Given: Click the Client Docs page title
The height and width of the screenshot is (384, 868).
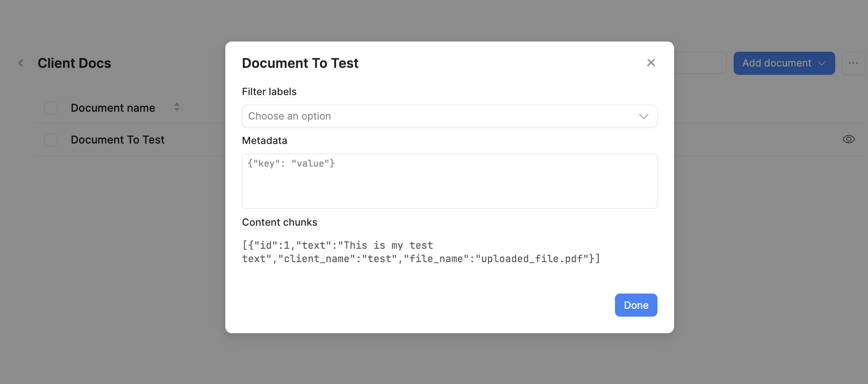Looking at the screenshot, I should 74,63.
